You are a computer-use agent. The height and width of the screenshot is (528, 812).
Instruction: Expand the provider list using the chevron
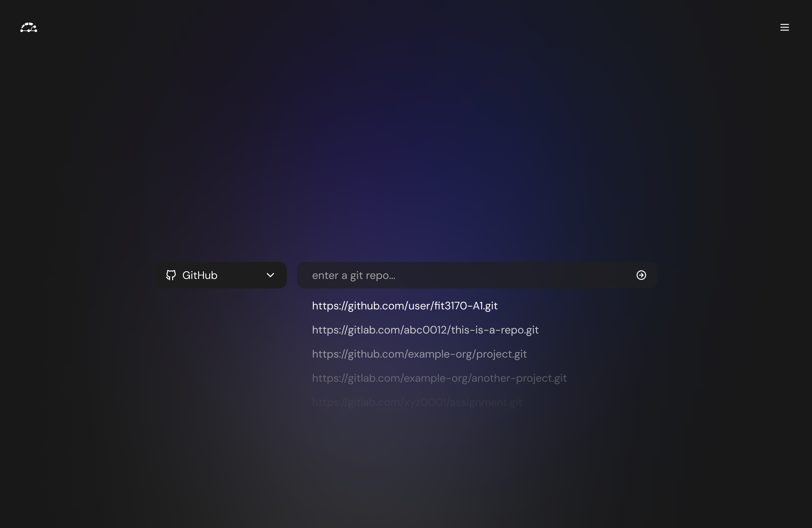[270, 275]
